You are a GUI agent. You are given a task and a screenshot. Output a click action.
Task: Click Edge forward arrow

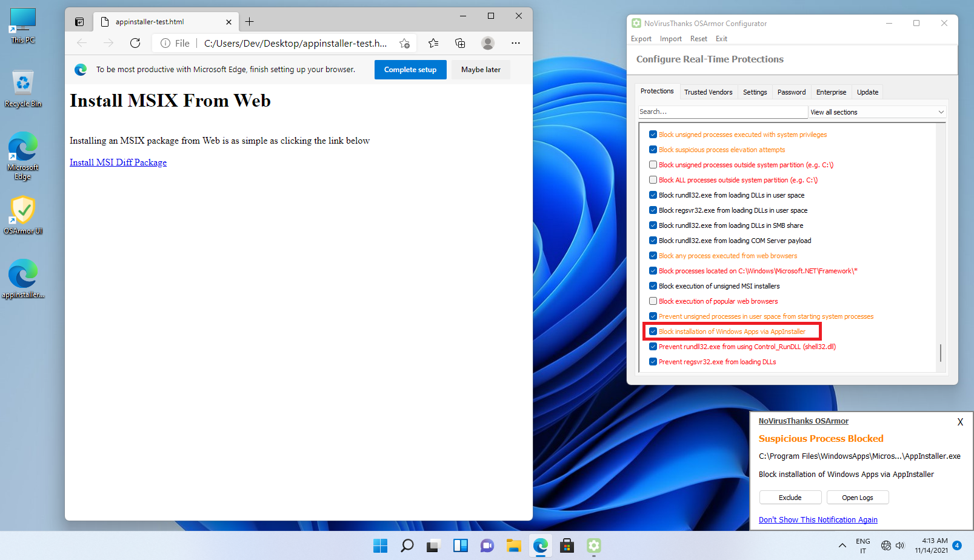click(108, 43)
